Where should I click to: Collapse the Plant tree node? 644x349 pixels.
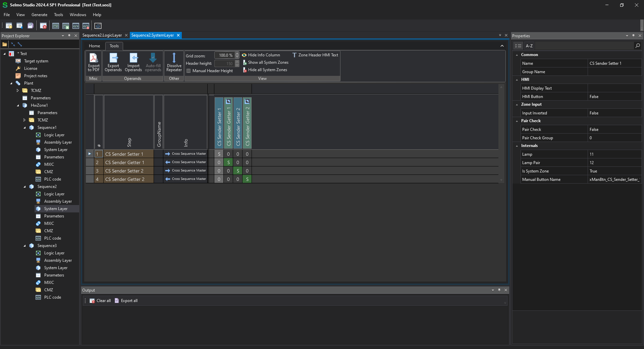pos(11,83)
